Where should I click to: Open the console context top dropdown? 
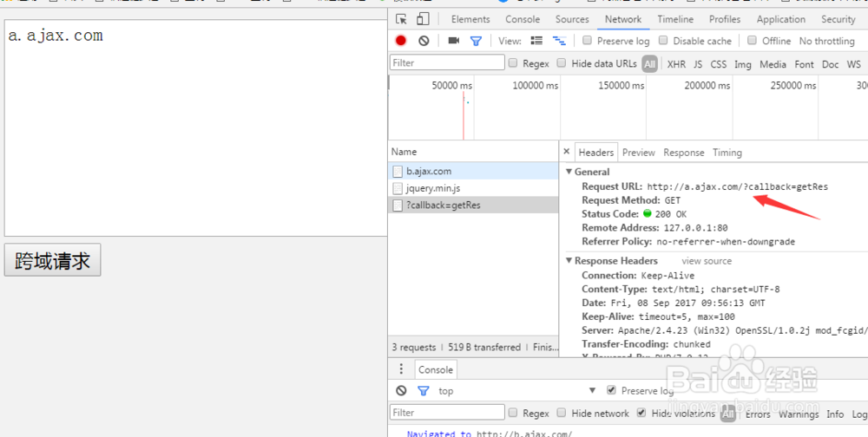[x=516, y=390]
